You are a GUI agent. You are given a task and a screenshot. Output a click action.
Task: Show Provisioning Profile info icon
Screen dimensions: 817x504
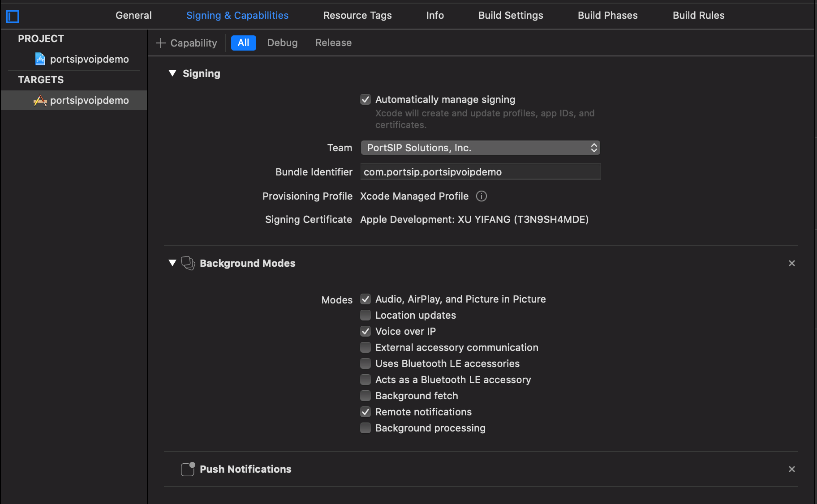coord(482,196)
